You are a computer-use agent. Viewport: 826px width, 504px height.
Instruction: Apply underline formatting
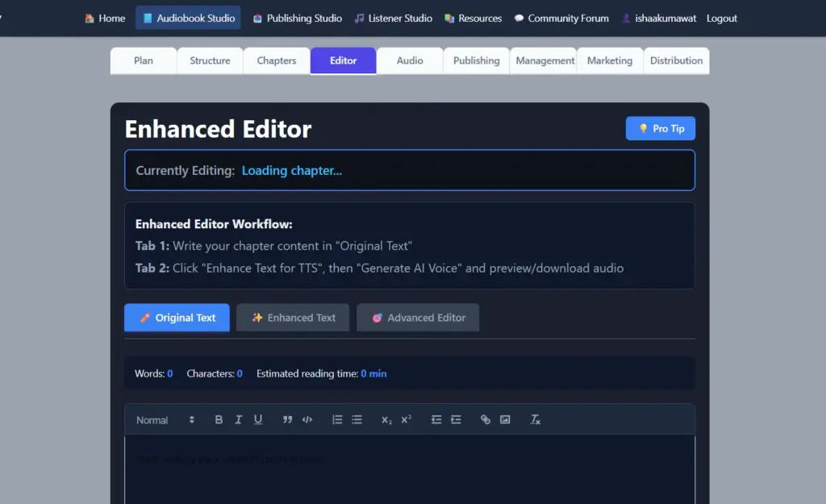pyautogui.click(x=258, y=419)
